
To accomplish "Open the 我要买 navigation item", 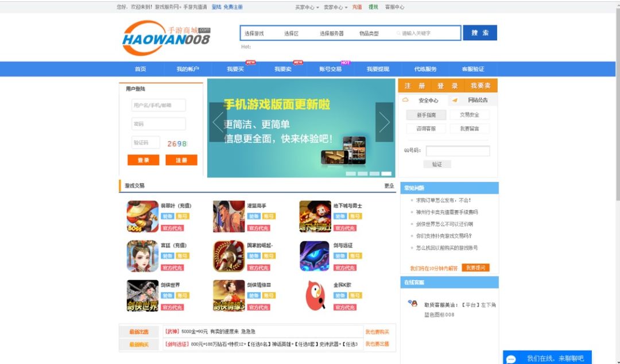I will point(235,69).
